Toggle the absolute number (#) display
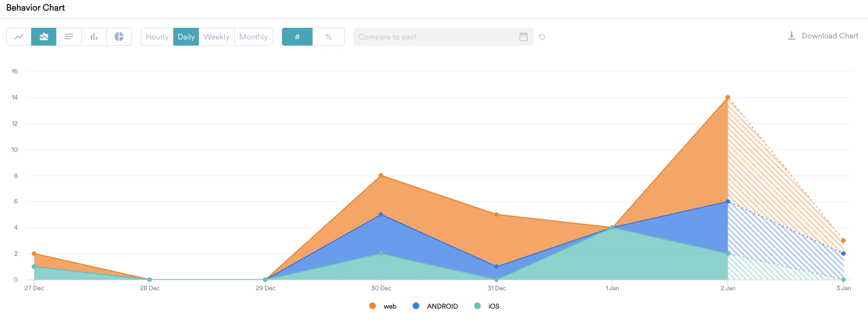This screenshot has width=868, height=333. pos(297,37)
